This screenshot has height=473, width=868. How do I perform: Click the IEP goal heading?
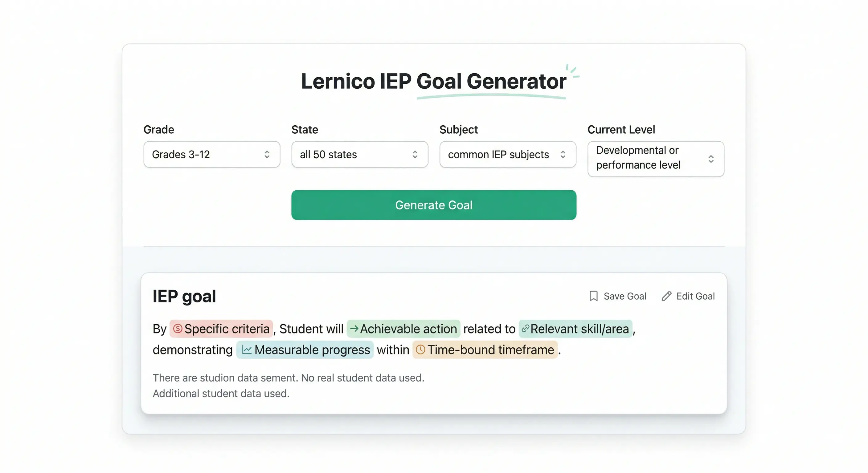pyautogui.click(x=184, y=296)
